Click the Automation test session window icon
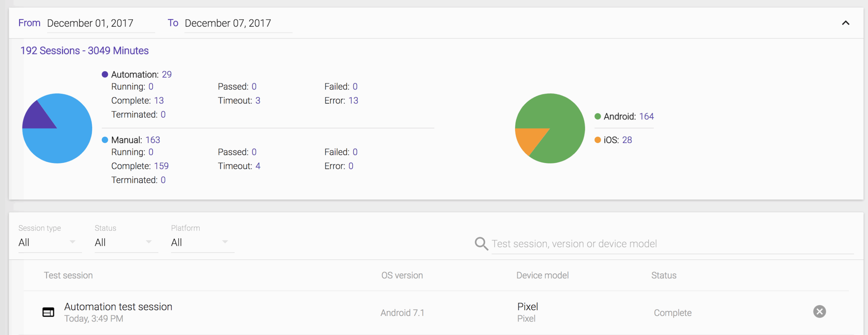The height and width of the screenshot is (335, 868). [48, 312]
